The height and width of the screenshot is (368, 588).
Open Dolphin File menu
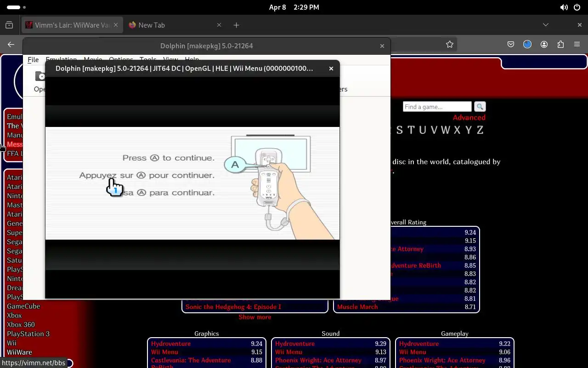click(x=33, y=60)
